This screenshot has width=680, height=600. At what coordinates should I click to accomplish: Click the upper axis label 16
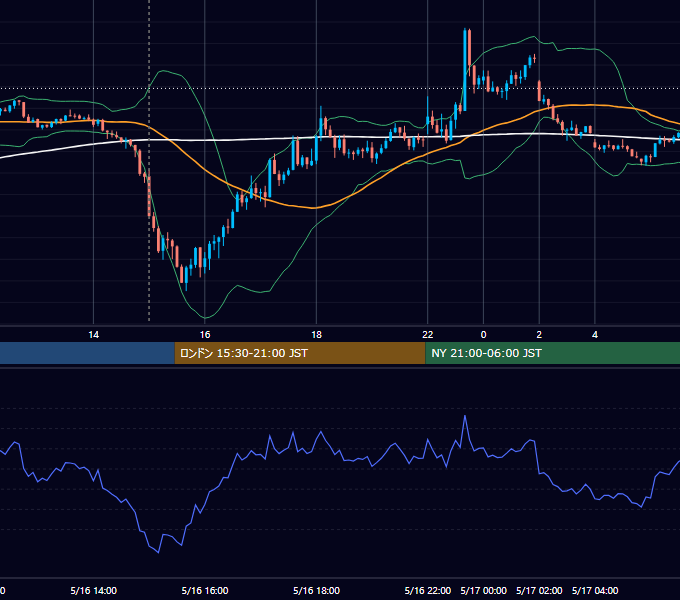click(x=205, y=334)
